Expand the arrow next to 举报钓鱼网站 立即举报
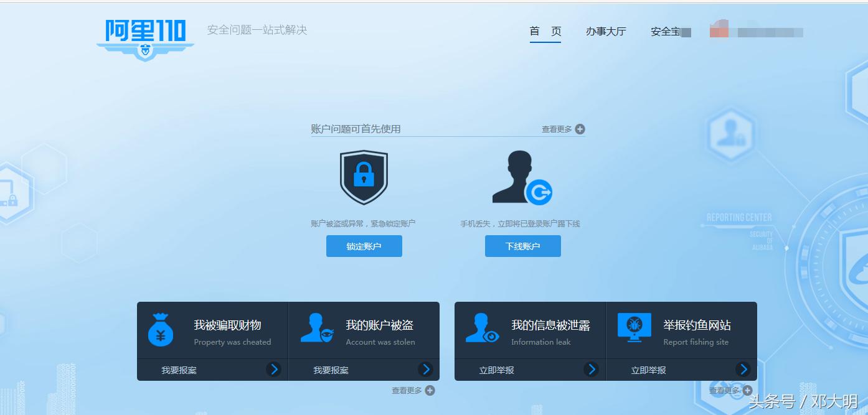 coord(743,369)
